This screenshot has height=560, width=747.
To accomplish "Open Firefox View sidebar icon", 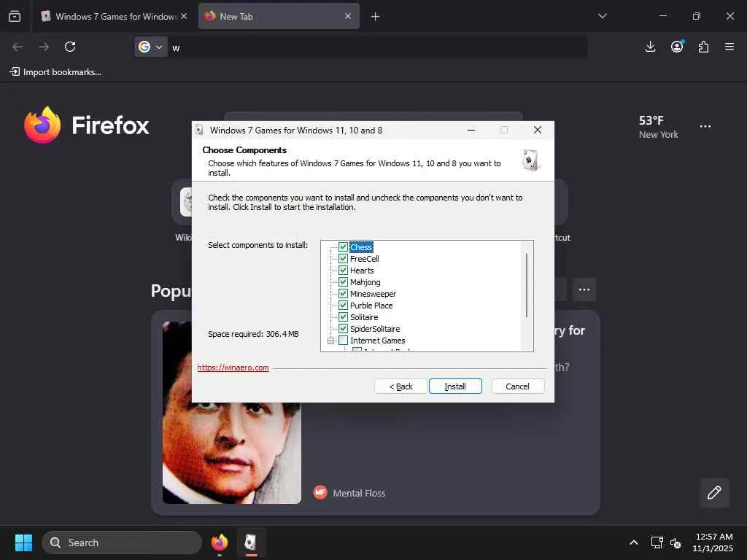I will [x=15, y=17].
